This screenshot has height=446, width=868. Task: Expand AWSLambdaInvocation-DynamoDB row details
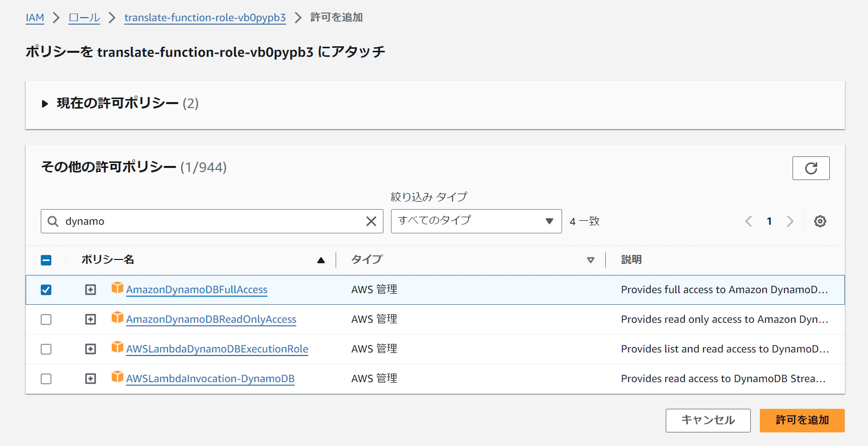91,379
